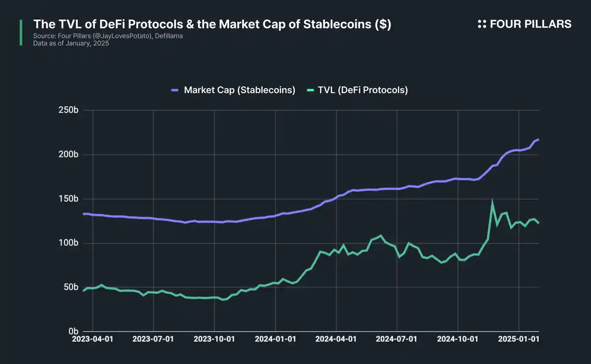Viewport: 591px width, 364px height.
Task: Click the 250b y-axis label
Action: (68, 111)
